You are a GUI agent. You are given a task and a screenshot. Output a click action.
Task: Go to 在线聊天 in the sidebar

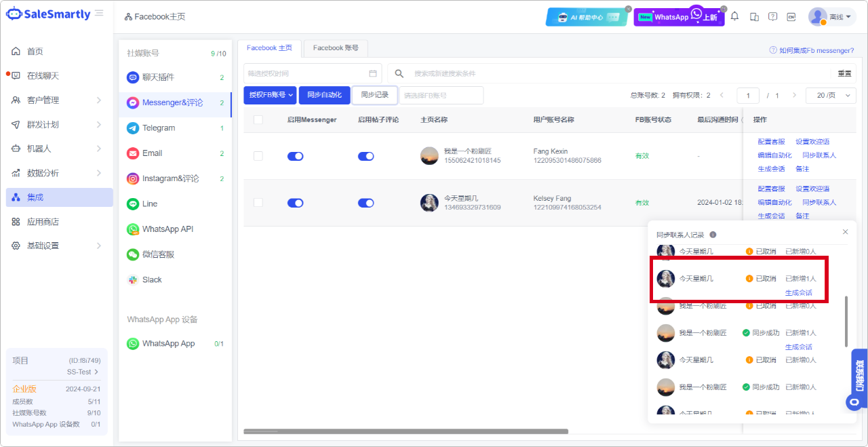[x=43, y=75]
